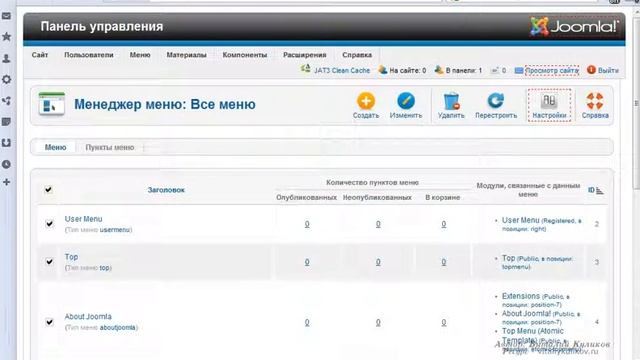Click the ID column sort icon
The height and width of the screenshot is (360, 640).
(x=599, y=191)
